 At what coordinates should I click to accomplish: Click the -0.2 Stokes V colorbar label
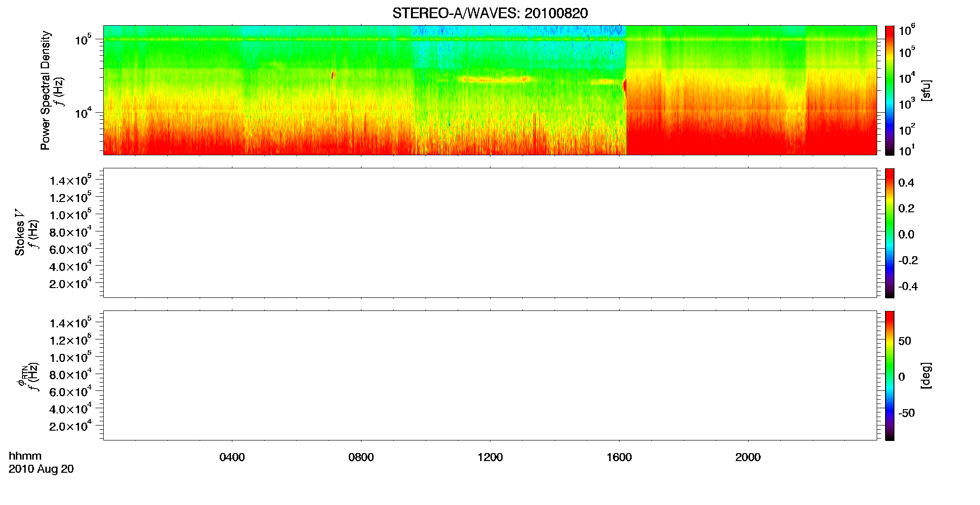pos(908,260)
